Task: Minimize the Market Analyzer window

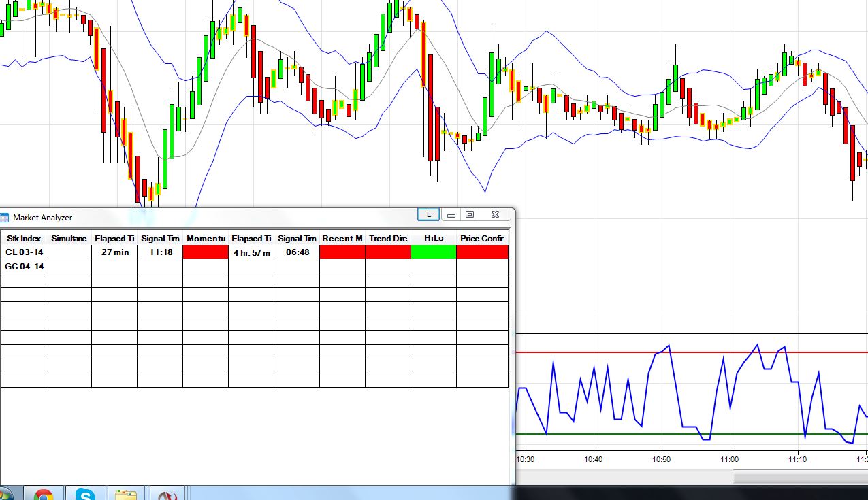Action: [451, 215]
